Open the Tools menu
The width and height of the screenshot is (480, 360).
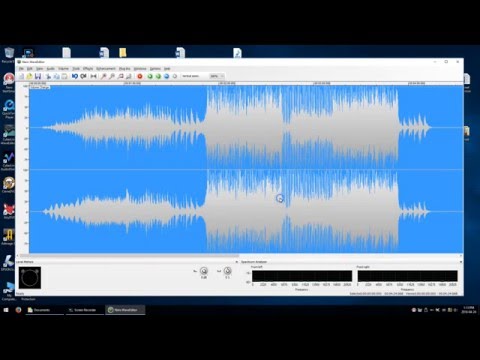[76, 69]
